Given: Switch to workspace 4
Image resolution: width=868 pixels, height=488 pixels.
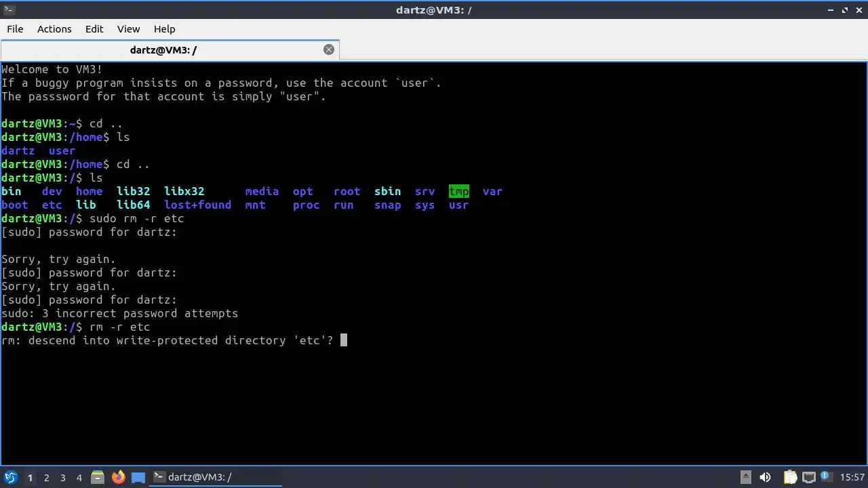Looking at the screenshot, I should coord(79,477).
